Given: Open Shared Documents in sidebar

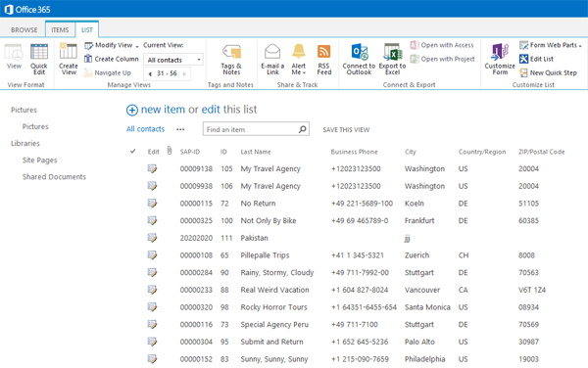Looking at the screenshot, I should point(54,177).
